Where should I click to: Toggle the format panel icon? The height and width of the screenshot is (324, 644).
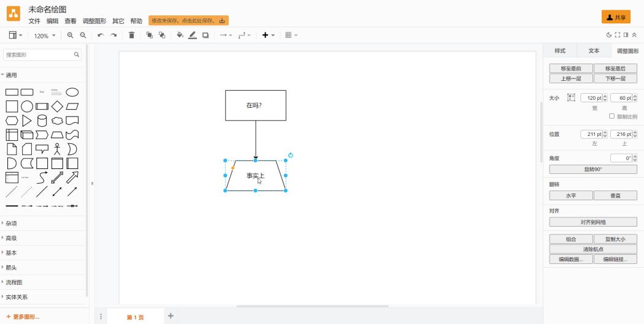click(626, 36)
